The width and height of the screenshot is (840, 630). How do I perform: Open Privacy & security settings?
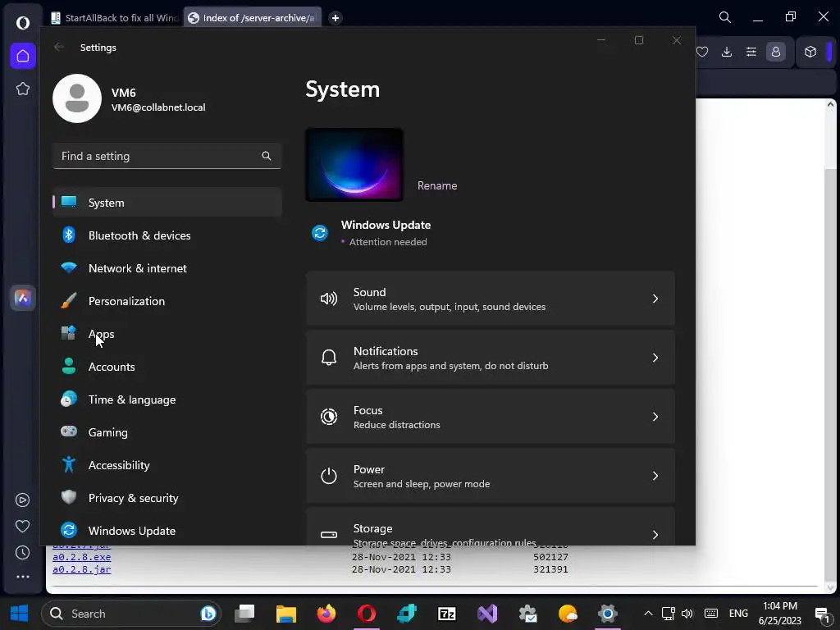pyautogui.click(x=167, y=498)
